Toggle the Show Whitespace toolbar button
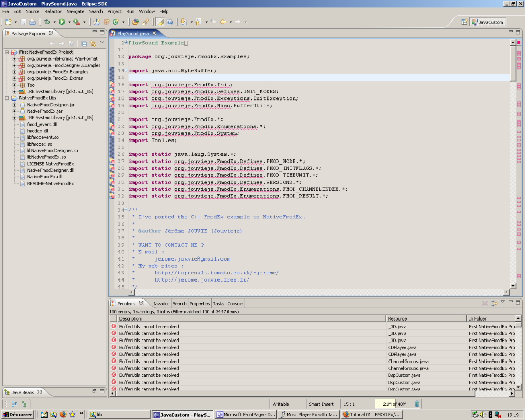This screenshot has height=420, width=525. (x=170, y=22)
